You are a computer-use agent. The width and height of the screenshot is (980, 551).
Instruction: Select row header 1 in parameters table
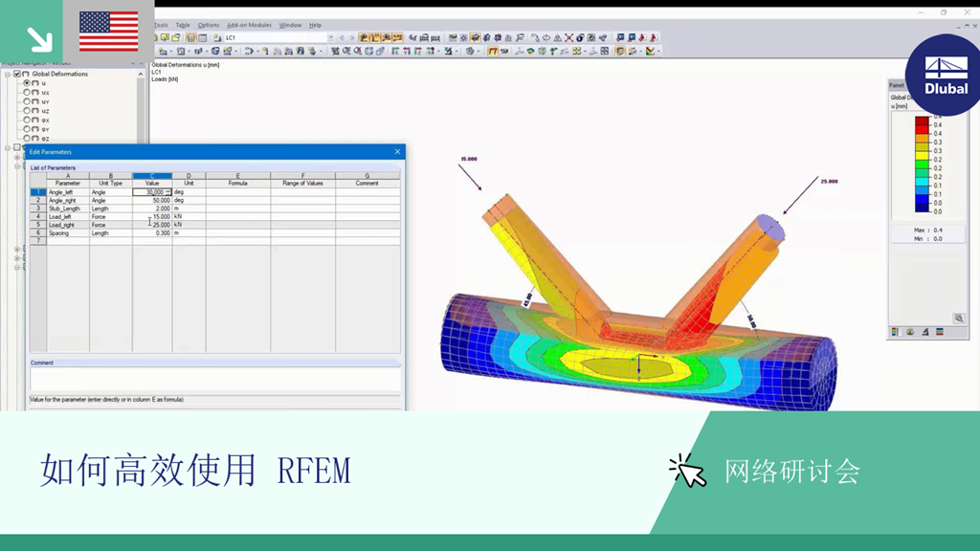(38, 192)
